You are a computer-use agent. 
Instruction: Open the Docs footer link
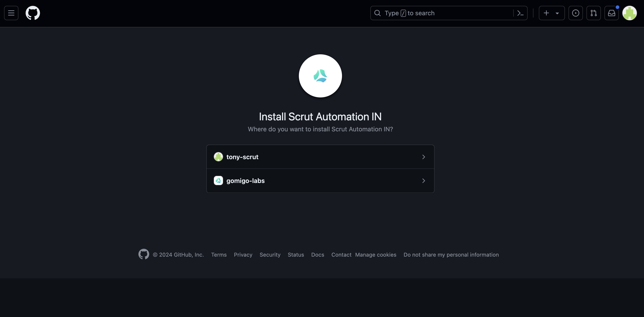pyautogui.click(x=318, y=255)
